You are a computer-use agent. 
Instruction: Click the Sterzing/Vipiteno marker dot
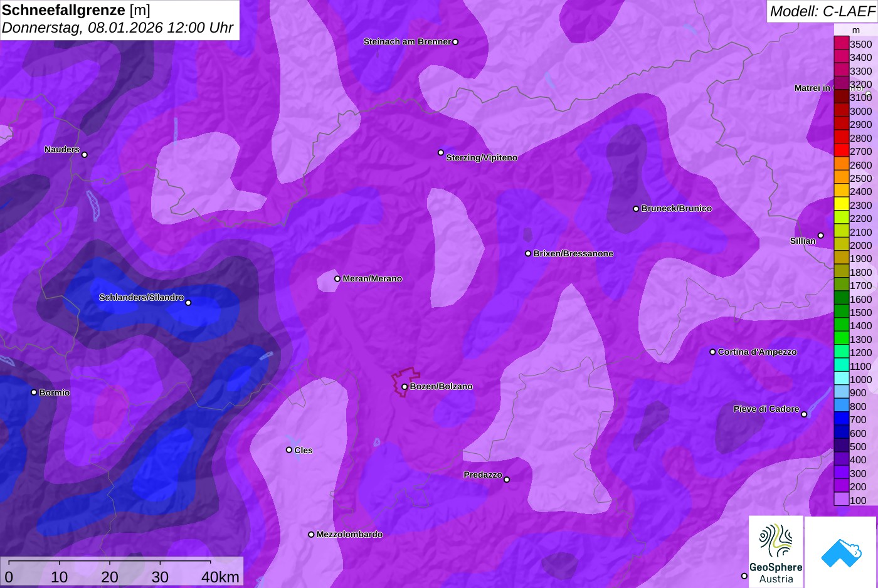(x=441, y=152)
